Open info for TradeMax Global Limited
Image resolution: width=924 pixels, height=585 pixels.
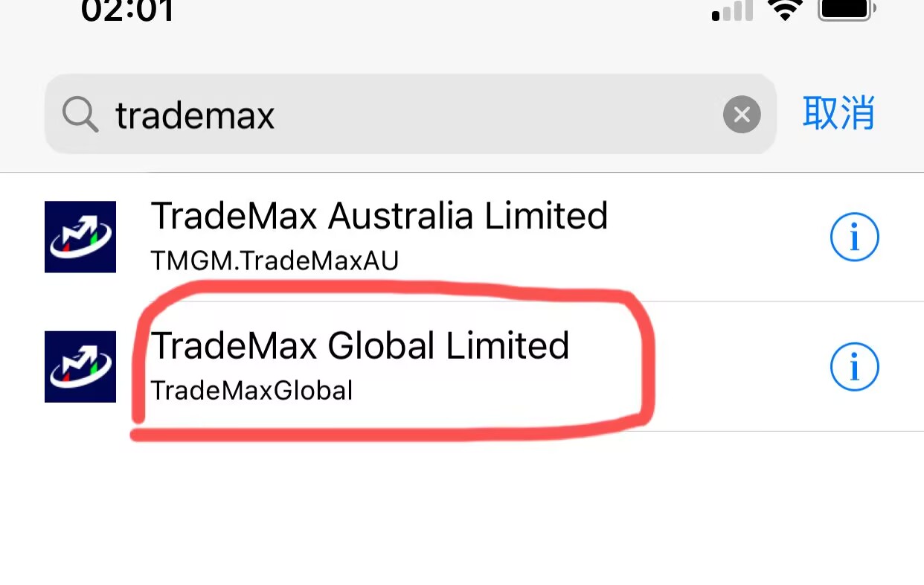(x=854, y=367)
